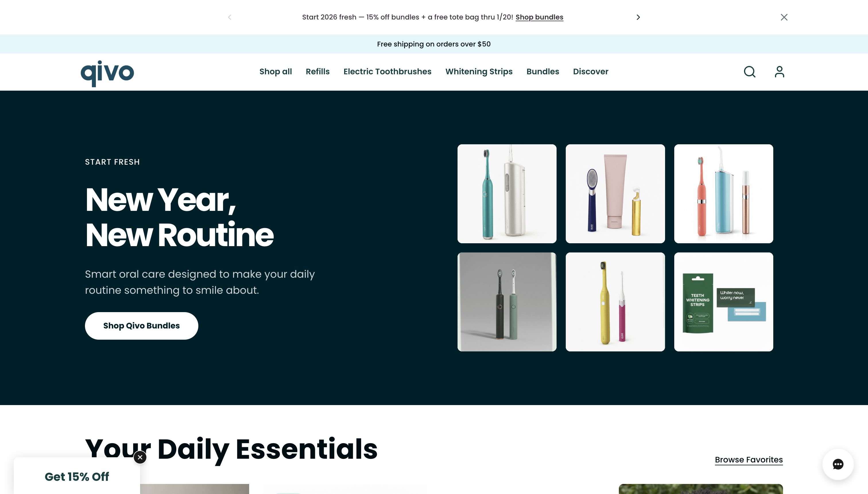Screen dimensions: 868x494
Task: Open the chat bubble widget
Action: 838,464
